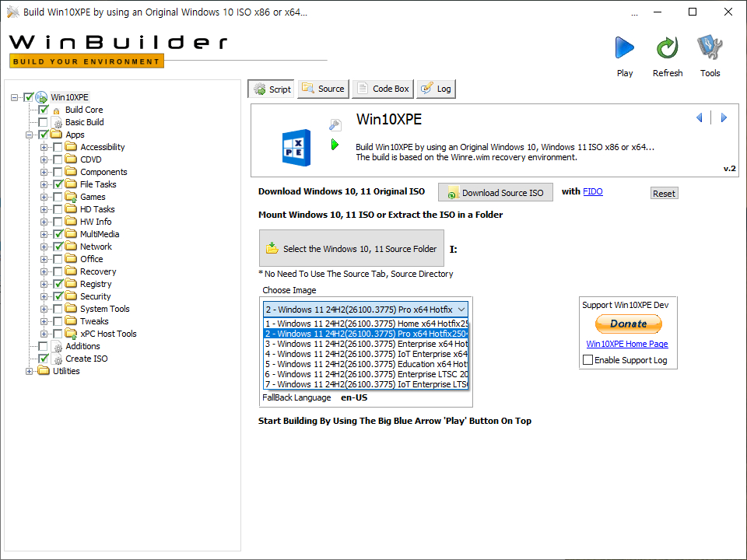Click the Basic Build gear script icon

click(x=57, y=122)
